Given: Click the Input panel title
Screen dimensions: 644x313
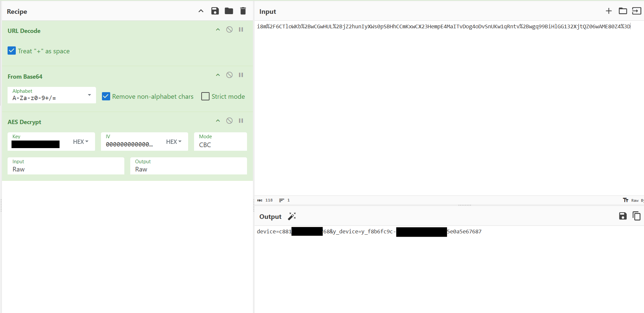Looking at the screenshot, I should point(267,12).
